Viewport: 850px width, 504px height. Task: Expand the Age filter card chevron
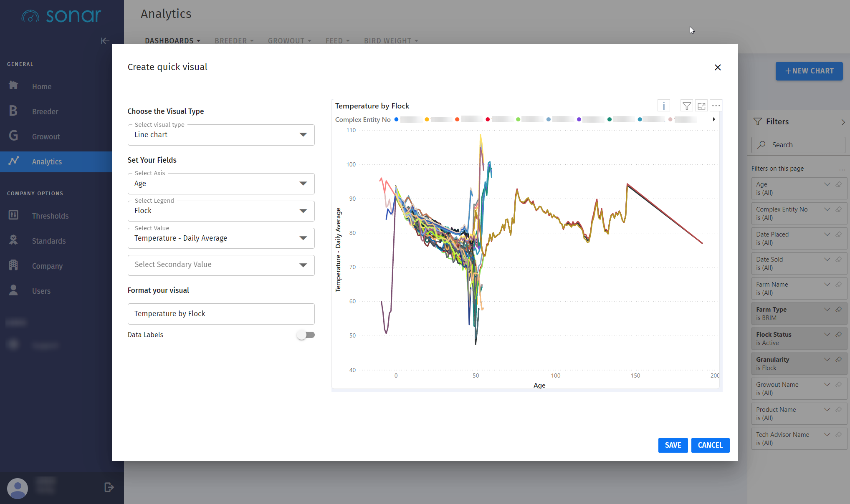[x=827, y=184]
